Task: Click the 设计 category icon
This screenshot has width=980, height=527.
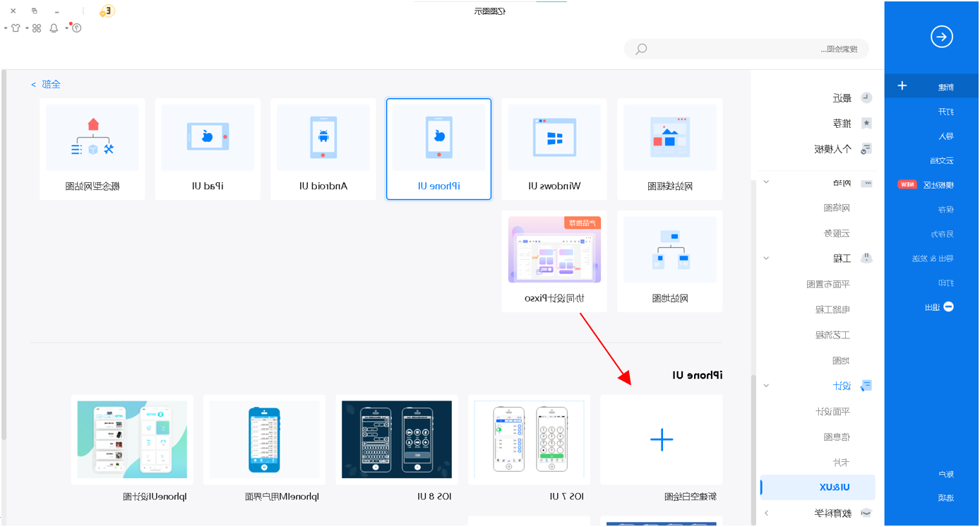Action: pyautogui.click(x=867, y=386)
